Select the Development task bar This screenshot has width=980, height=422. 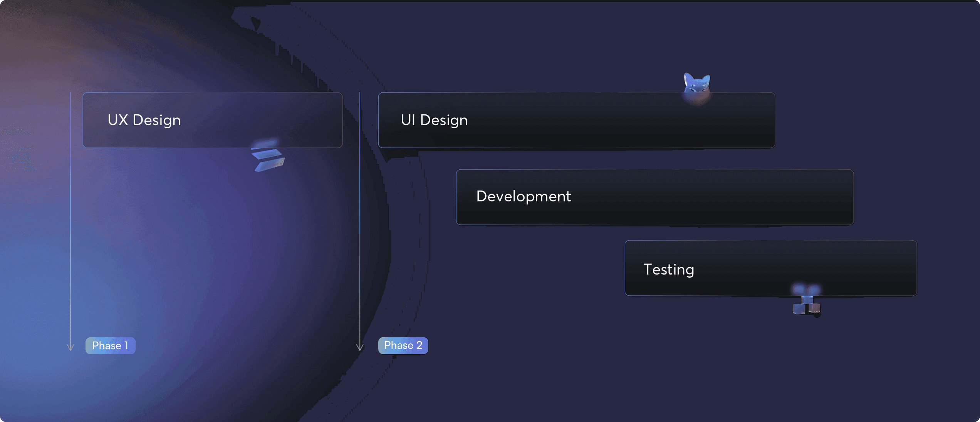click(693, 197)
